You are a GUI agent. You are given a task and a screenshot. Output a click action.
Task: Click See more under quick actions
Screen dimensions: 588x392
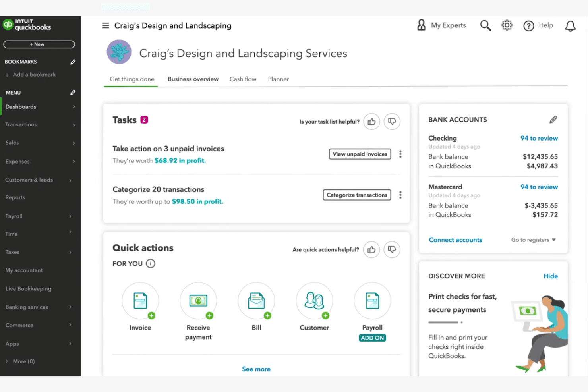256,369
